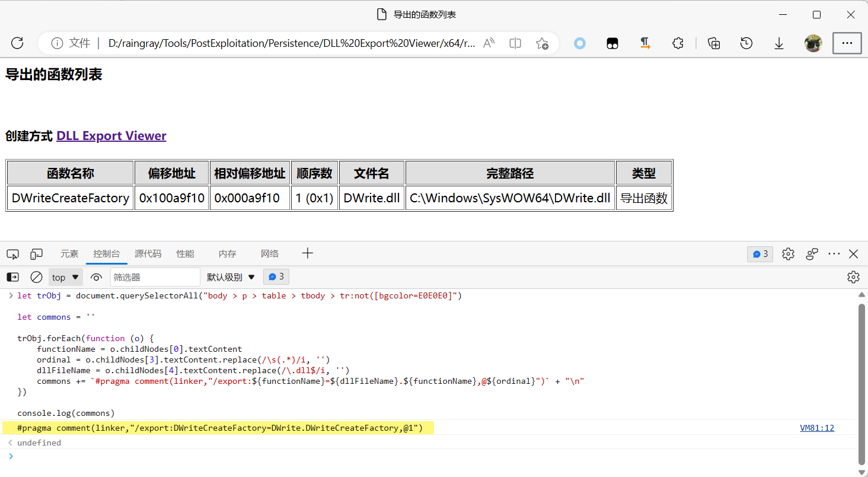Open browser Extensions puzzle icon
This screenshot has height=477, width=868.
tap(678, 43)
